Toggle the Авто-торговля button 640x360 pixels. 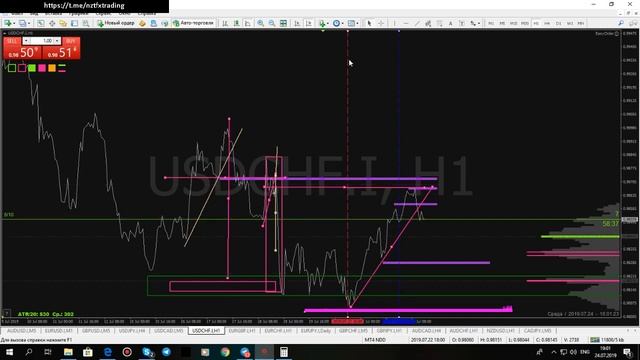[x=193, y=23]
